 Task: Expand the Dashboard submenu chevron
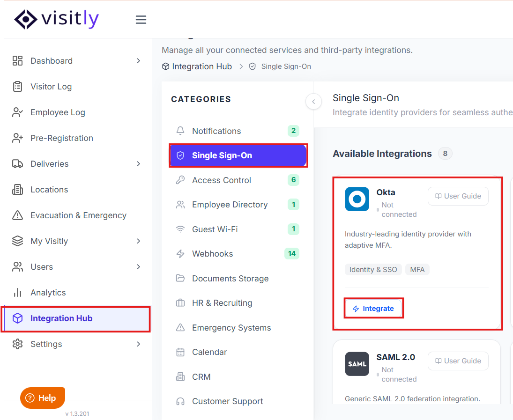point(138,61)
